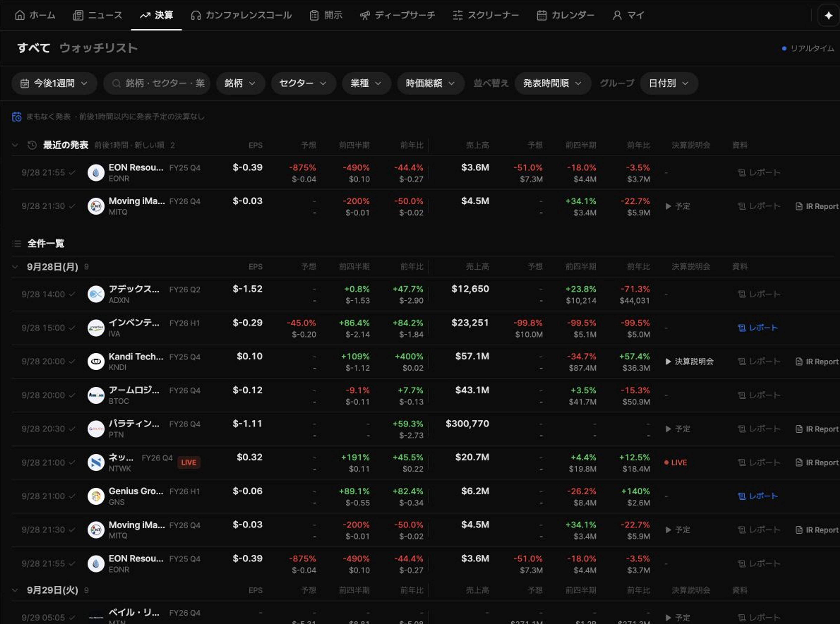Open the ニュース tab

[98, 15]
